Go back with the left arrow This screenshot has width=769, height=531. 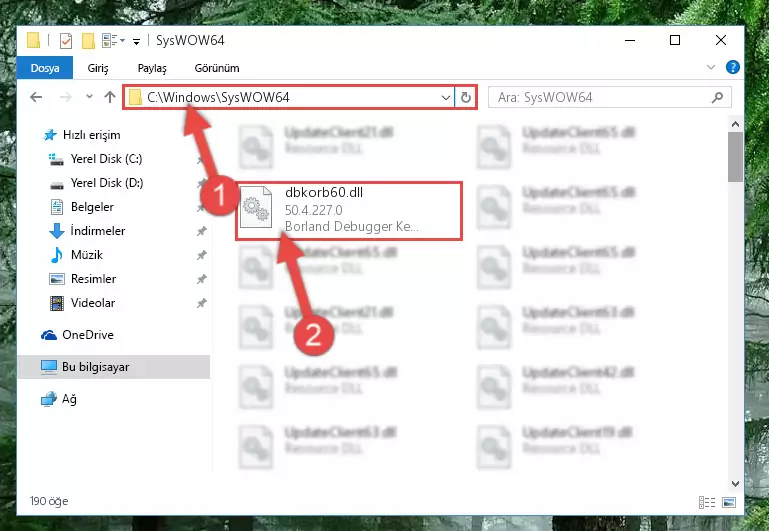pos(36,97)
